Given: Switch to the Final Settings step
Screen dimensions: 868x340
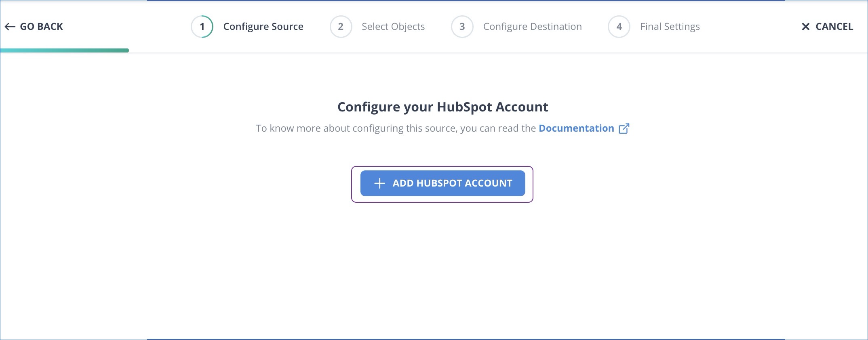Looking at the screenshot, I should (x=670, y=26).
